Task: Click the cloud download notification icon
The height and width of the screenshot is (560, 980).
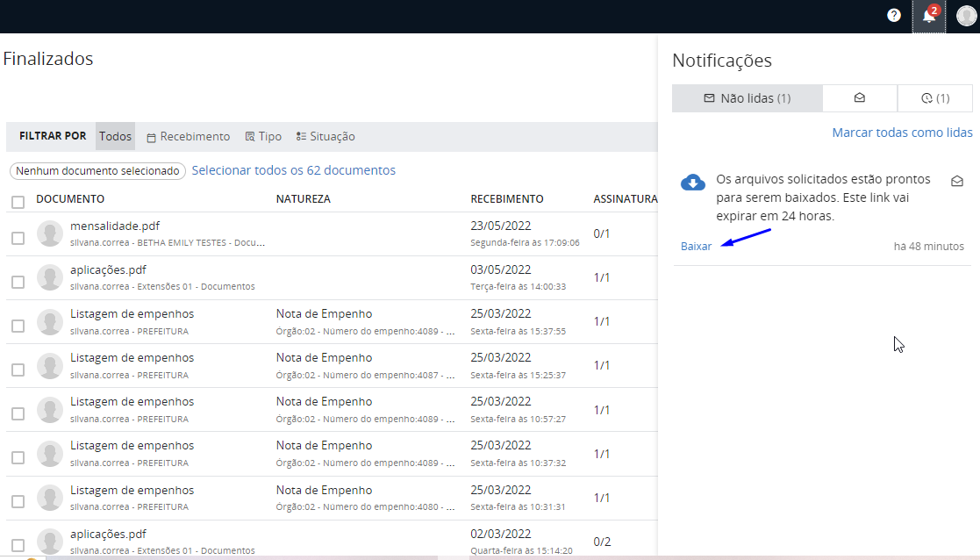Action: coord(693,182)
